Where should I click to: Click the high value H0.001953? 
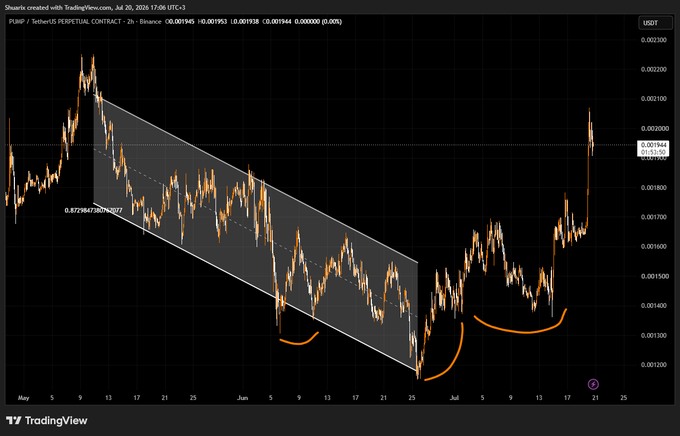click(x=212, y=21)
